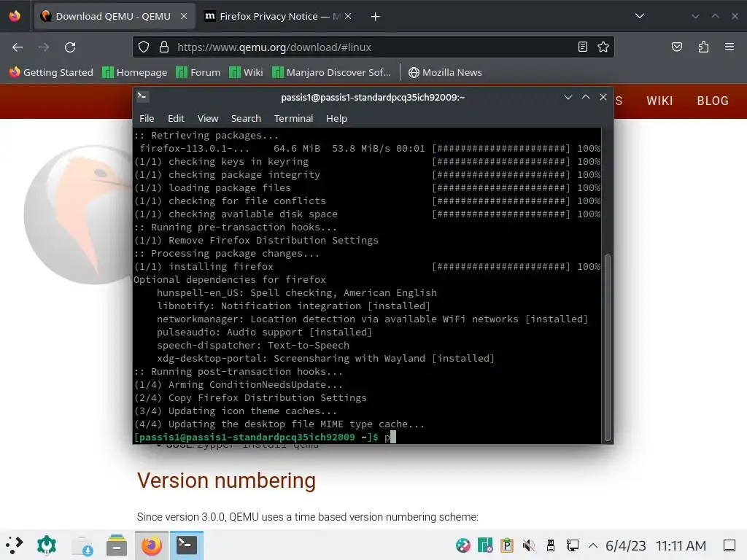Open the Firefox extensions icon

pyautogui.click(x=703, y=47)
